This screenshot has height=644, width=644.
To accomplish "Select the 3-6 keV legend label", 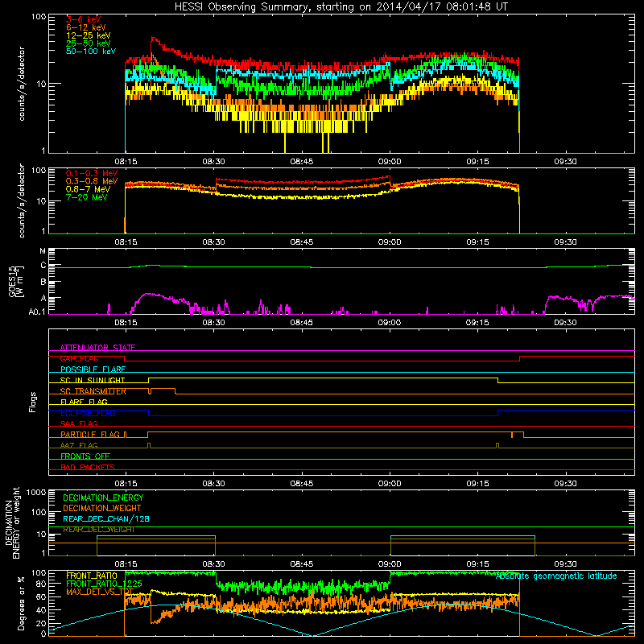I will pos(84,19).
